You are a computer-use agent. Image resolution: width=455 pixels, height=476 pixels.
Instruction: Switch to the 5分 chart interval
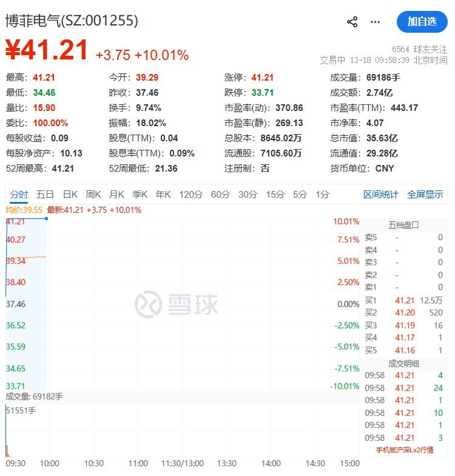pos(300,195)
